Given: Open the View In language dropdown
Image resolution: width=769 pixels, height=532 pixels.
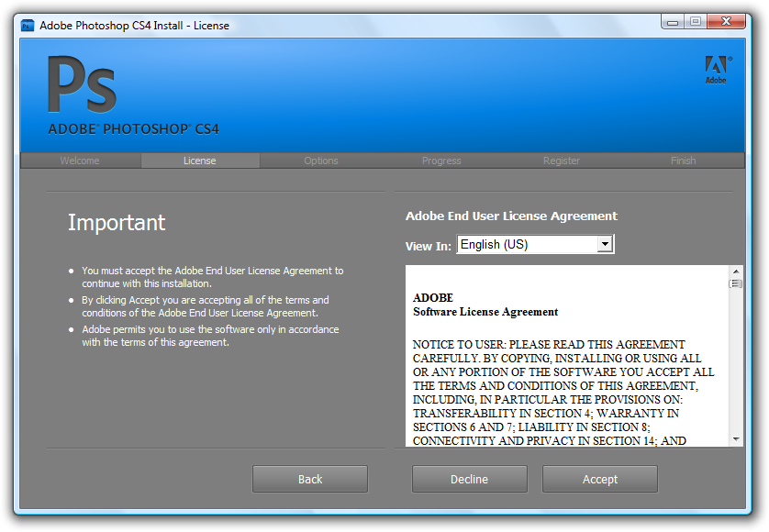Looking at the screenshot, I should tap(536, 244).
